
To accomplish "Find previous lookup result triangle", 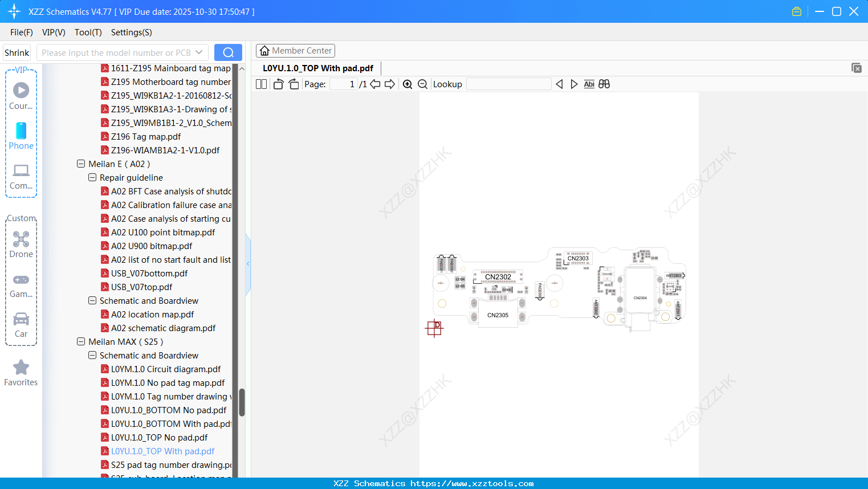I will coord(559,84).
